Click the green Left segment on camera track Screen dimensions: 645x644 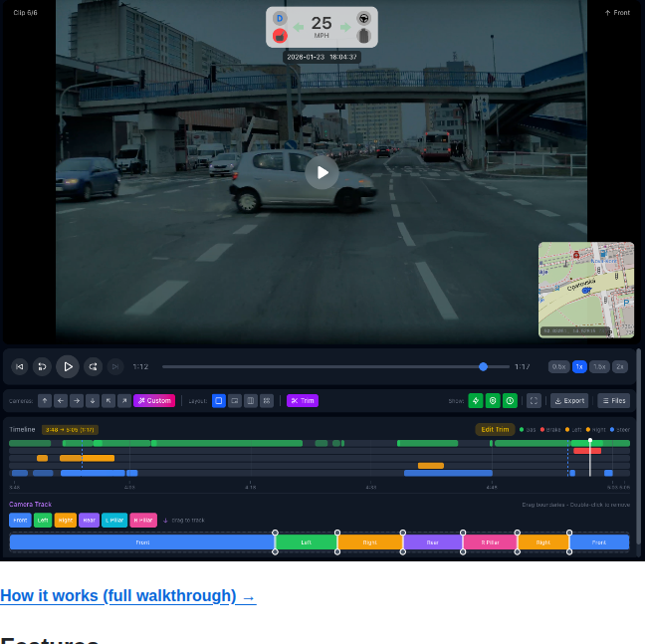(x=306, y=542)
